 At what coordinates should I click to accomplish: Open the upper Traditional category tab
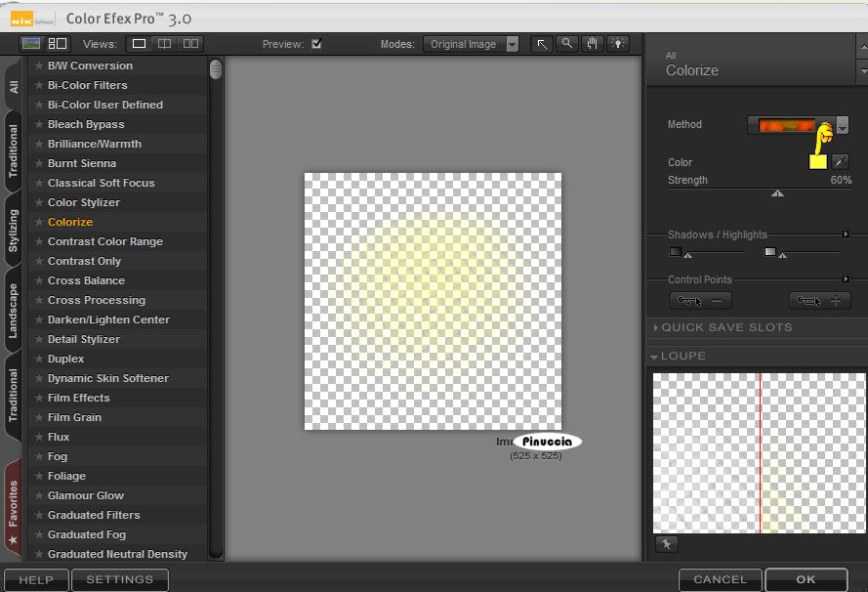click(x=14, y=151)
